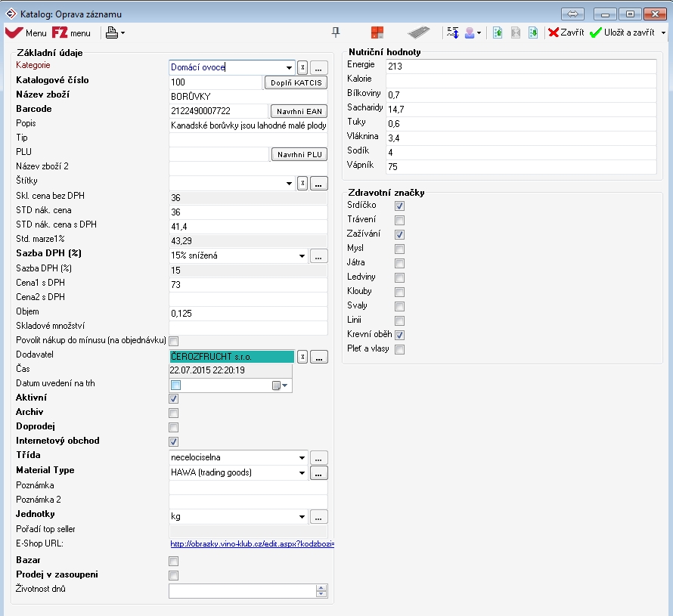Check the Klouby checkbox
Viewport: 673px width, 616px height.
[399, 293]
